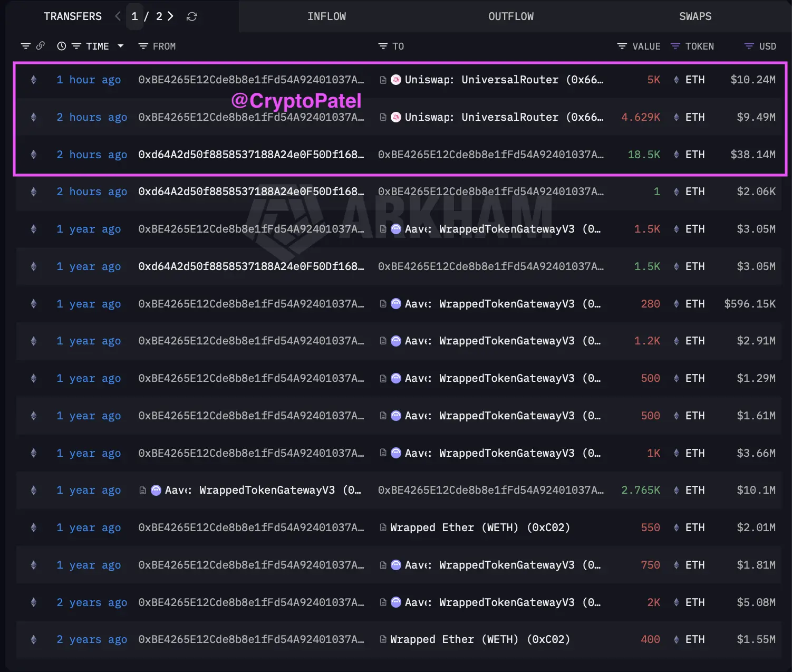The image size is (792, 672).
Task: Open Wrapped Ether (WETH) in the 400 ETH row
Action: 480,639
